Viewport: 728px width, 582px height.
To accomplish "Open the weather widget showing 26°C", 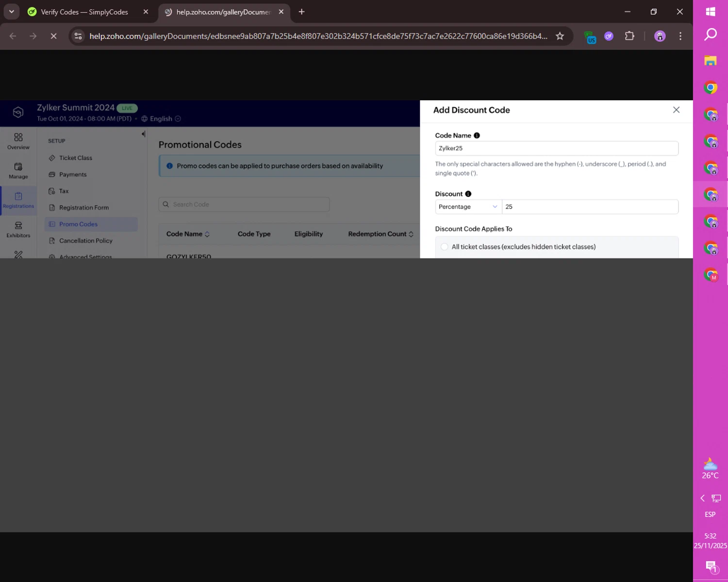I will 710,469.
